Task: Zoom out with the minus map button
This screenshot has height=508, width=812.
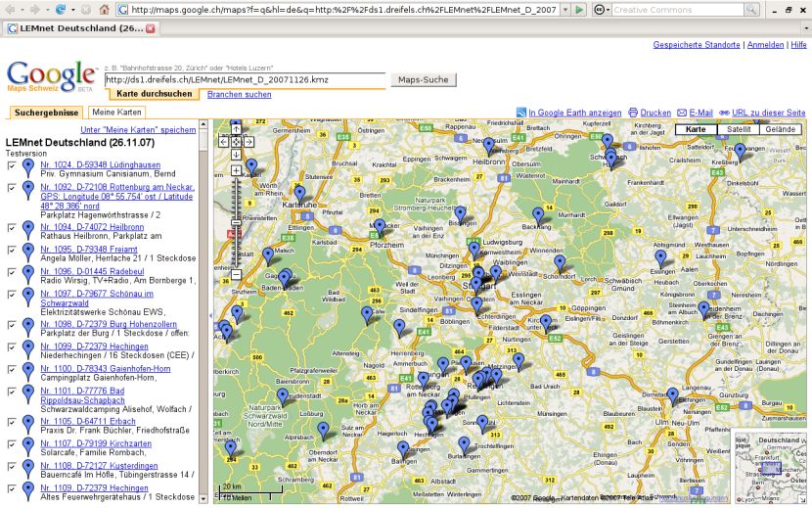Action: 236,274
